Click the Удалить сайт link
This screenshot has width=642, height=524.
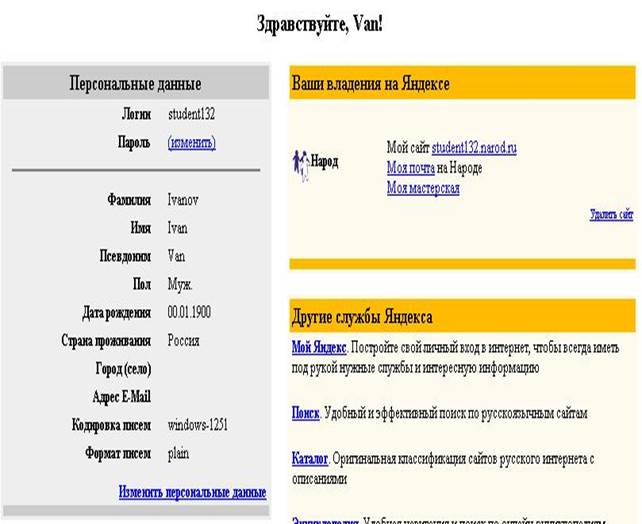click(x=612, y=215)
